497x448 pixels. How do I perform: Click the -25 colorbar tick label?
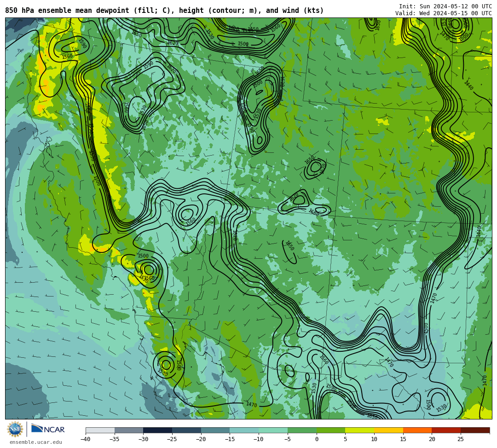pyautogui.click(x=172, y=439)
